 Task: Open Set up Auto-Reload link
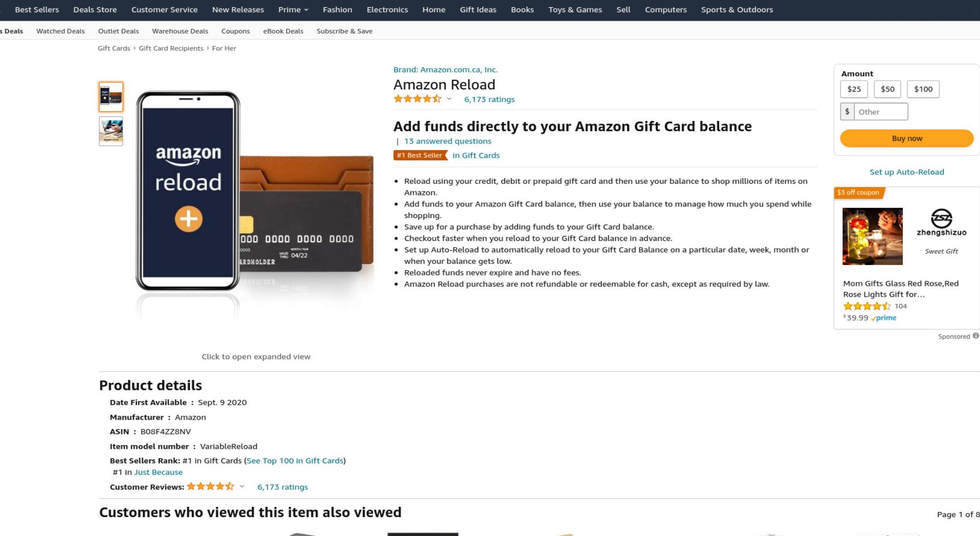coord(906,172)
